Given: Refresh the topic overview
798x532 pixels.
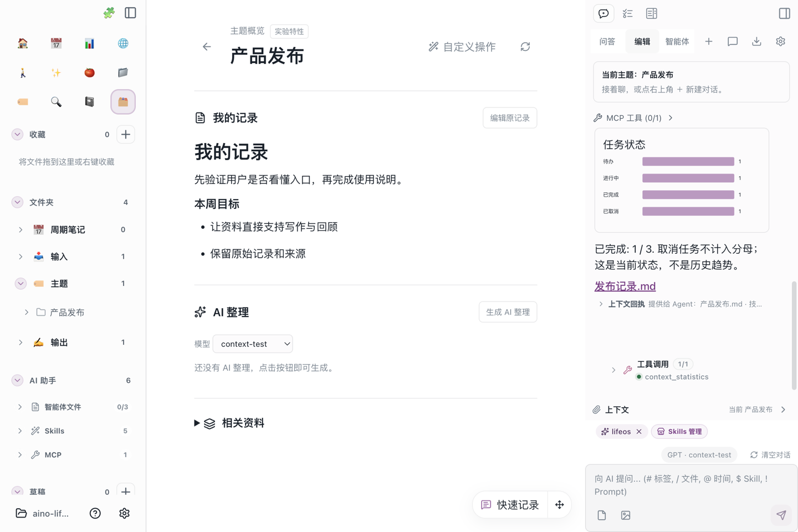Looking at the screenshot, I should coord(525,47).
